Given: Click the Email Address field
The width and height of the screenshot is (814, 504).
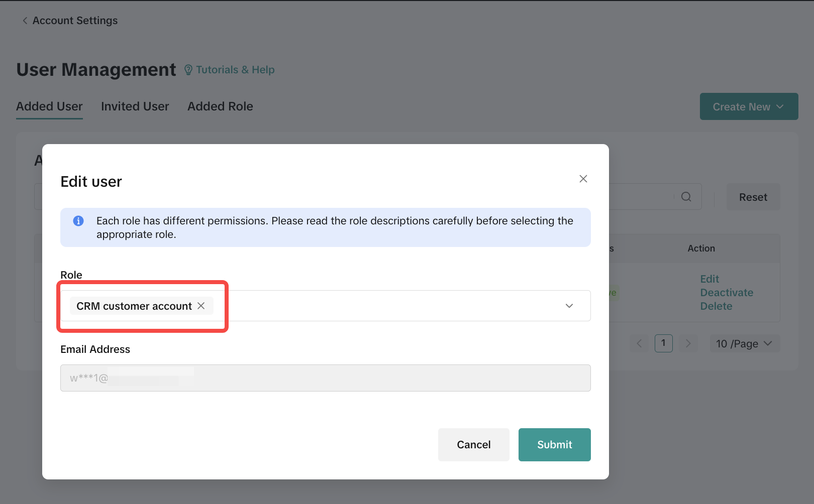Looking at the screenshot, I should pyautogui.click(x=325, y=378).
